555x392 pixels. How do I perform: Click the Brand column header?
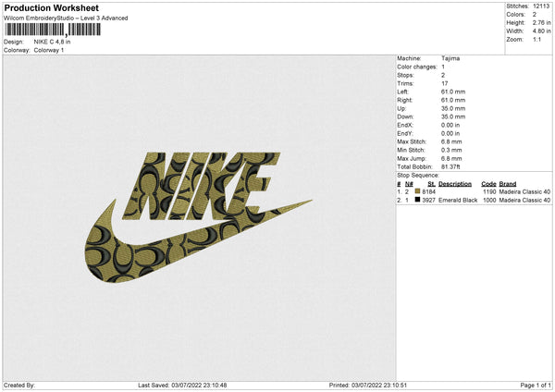pos(508,184)
